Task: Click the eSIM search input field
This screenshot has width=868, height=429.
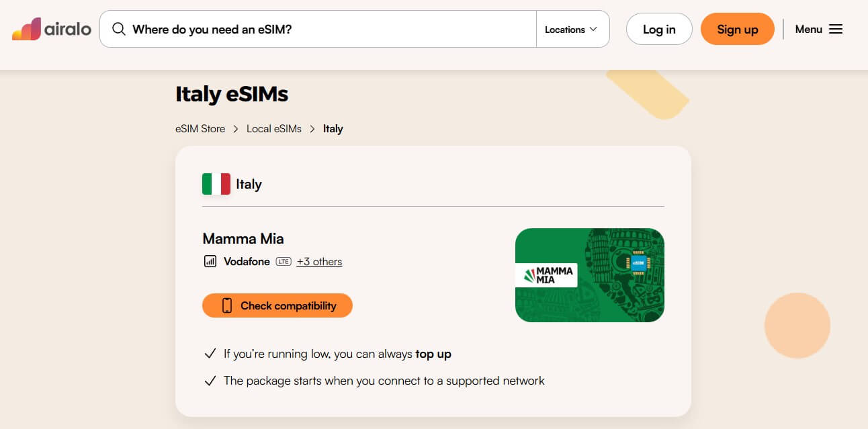Action: (x=329, y=30)
